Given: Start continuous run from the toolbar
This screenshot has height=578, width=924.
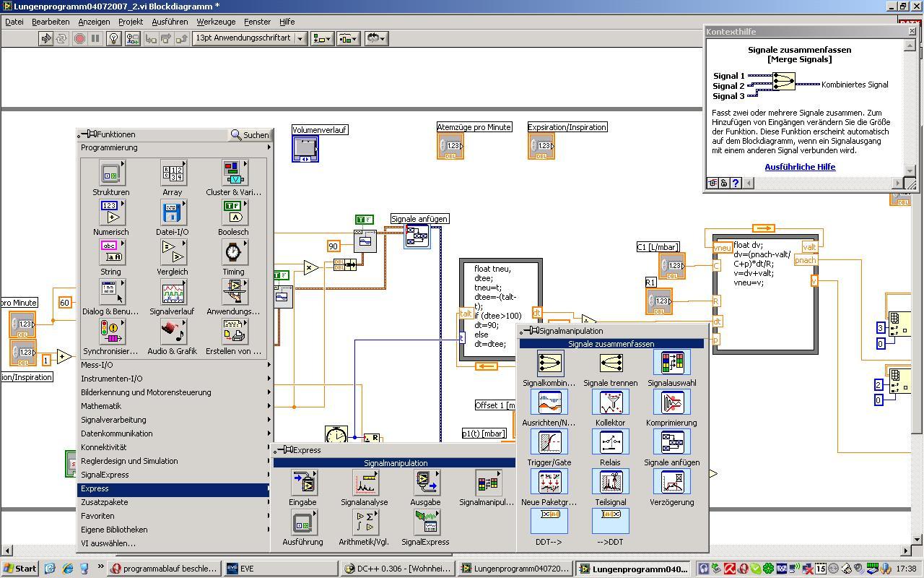Looking at the screenshot, I should [61, 38].
